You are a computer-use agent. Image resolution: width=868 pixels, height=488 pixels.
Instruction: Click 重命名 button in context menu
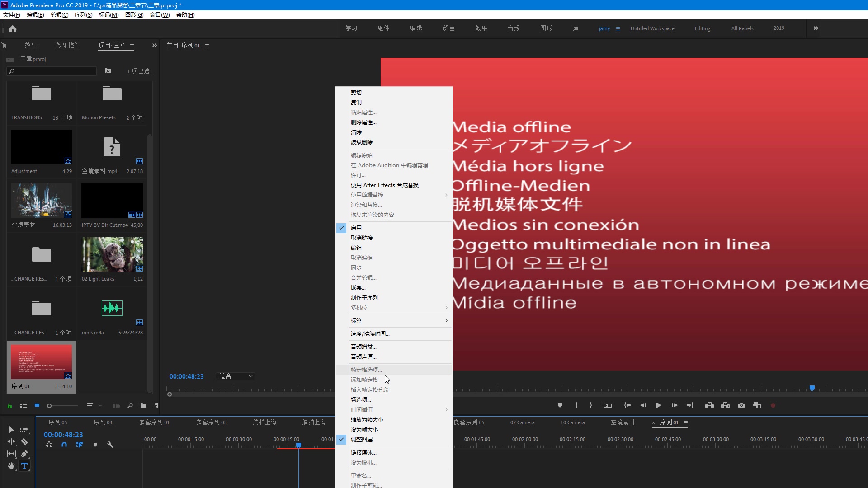click(360, 475)
